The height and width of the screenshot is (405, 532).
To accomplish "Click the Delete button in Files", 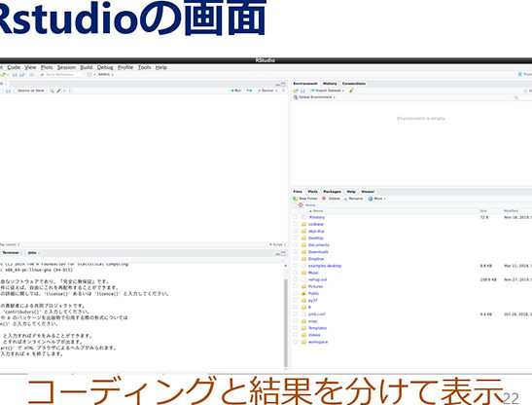I will pos(331,199).
